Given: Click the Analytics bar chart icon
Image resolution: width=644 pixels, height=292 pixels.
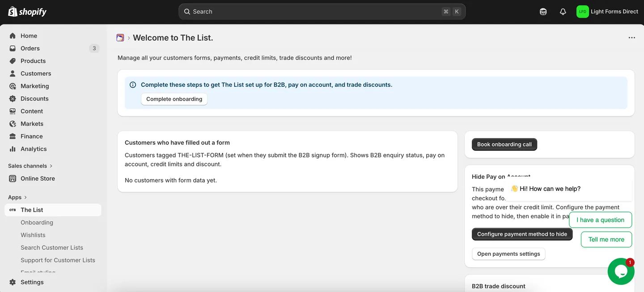Looking at the screenshot, I should pyautogui.click(x=13, y=148).
